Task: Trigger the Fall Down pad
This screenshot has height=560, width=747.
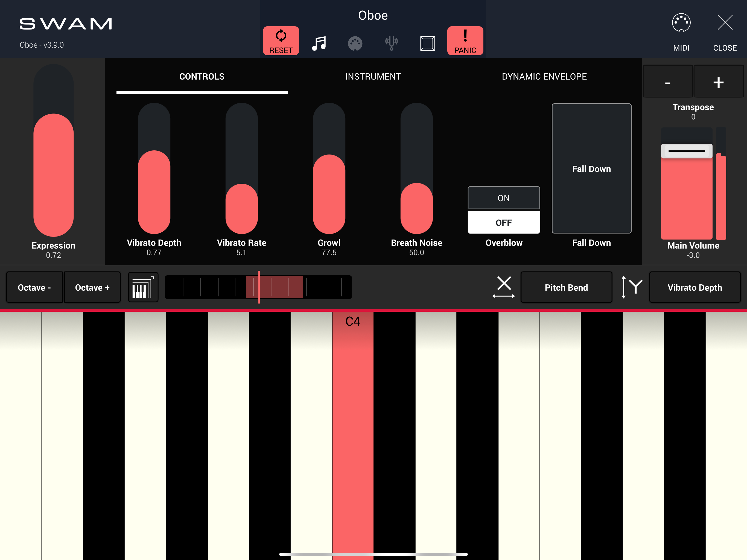Action: [591, 168]
